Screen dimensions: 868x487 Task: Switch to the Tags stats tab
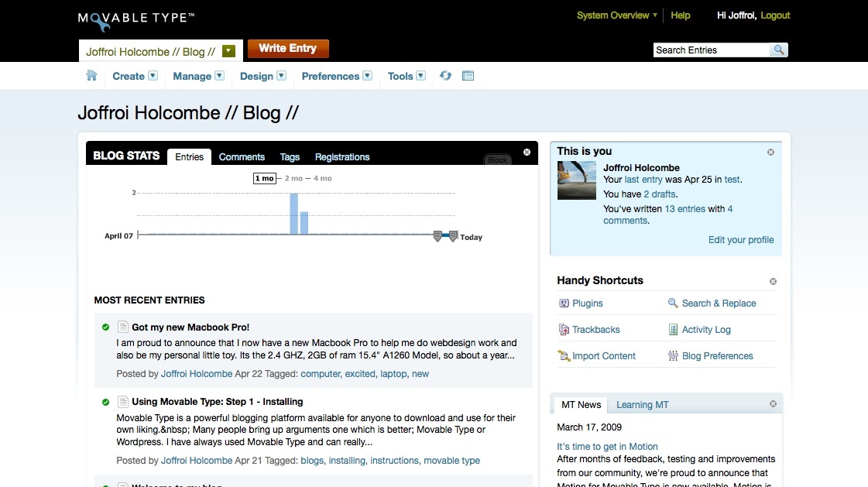pos(290,156)
